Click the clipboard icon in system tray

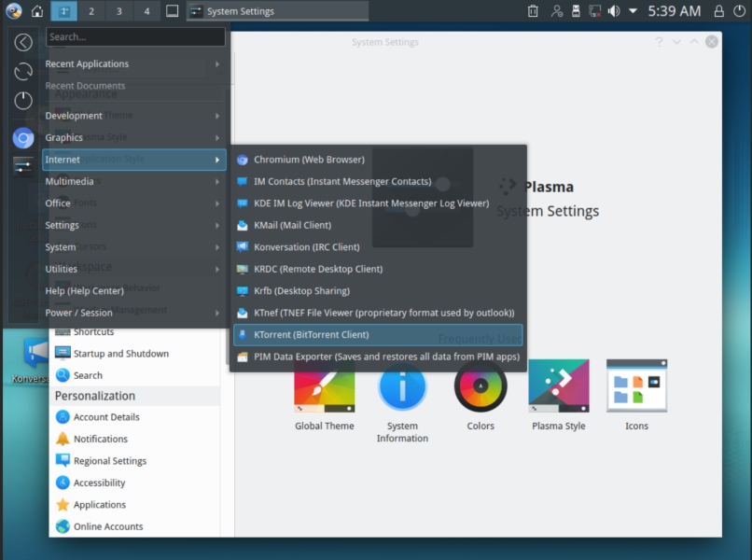coord(533,11)
